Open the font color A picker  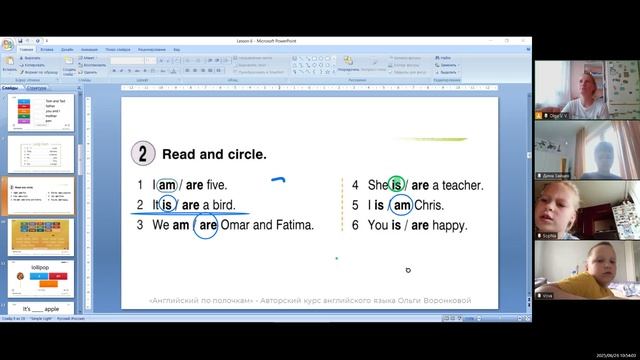tap(173, 71)
